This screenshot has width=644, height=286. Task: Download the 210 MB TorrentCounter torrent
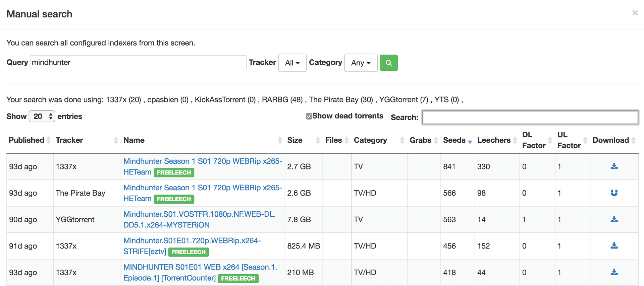tap(614, 272)
